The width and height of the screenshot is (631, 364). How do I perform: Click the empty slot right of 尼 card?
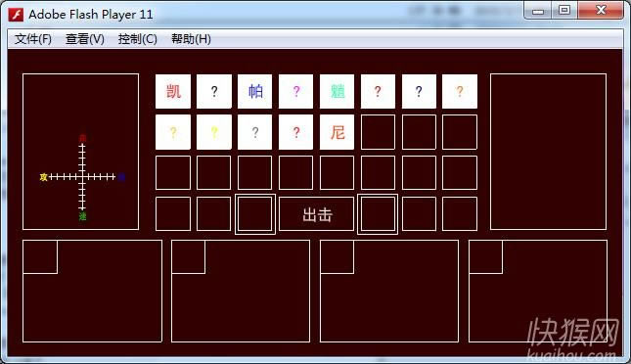(378, 132)
